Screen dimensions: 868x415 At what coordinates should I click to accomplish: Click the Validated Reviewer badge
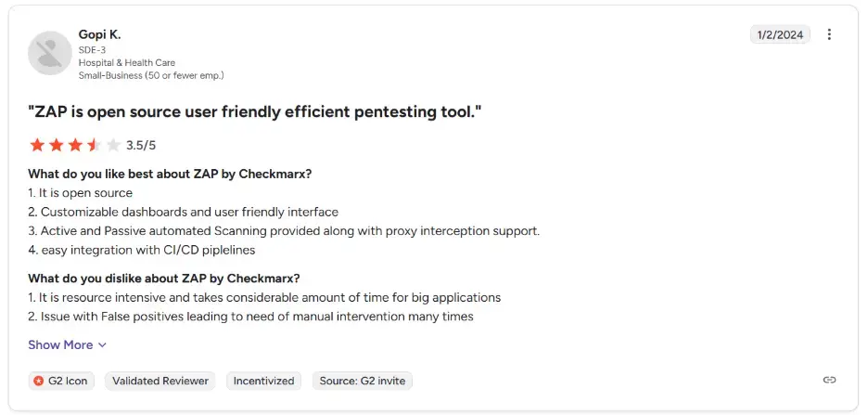coord(160,381)
